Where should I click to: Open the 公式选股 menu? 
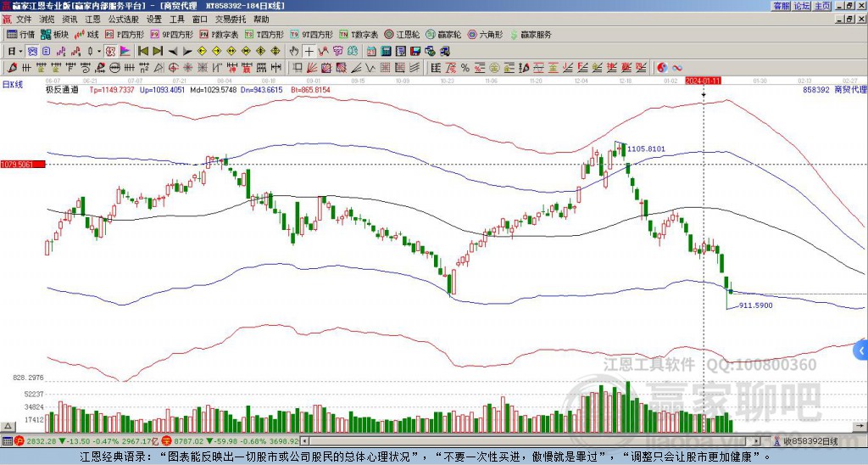point(124,20)
